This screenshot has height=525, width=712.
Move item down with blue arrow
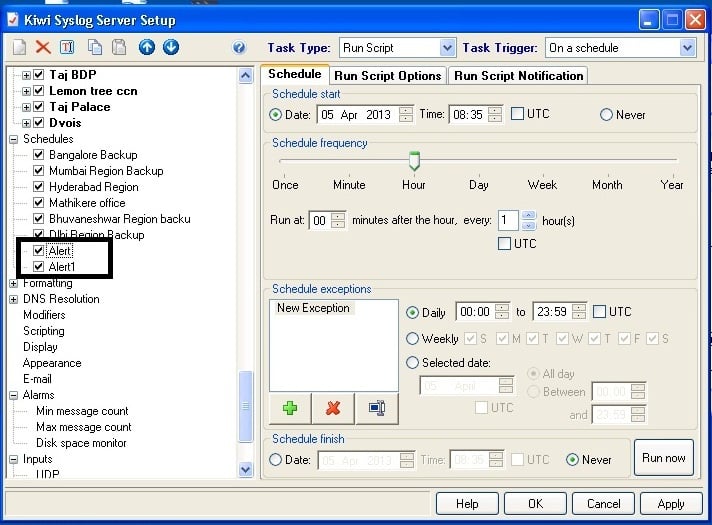click(x=171, y=47)
